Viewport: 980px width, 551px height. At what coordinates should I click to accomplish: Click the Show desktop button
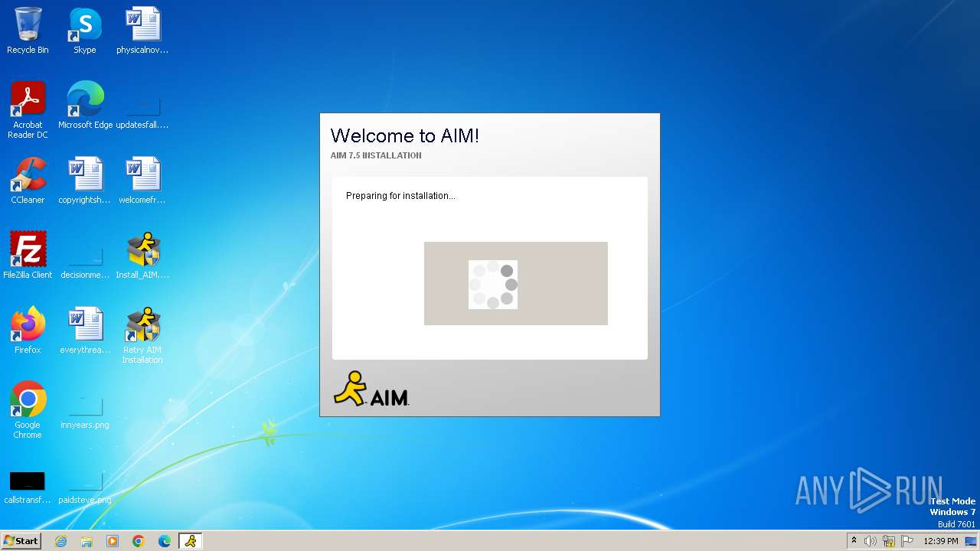[972, 541]
